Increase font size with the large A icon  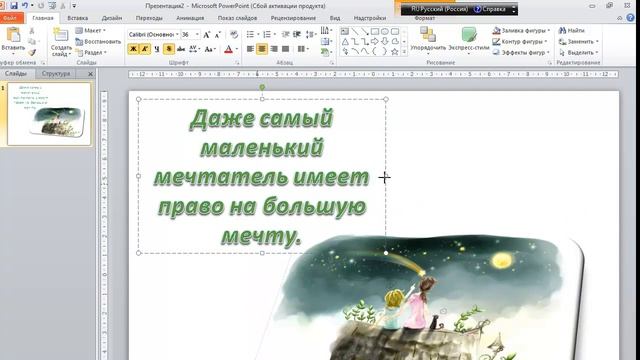click(x=207, y=35)
